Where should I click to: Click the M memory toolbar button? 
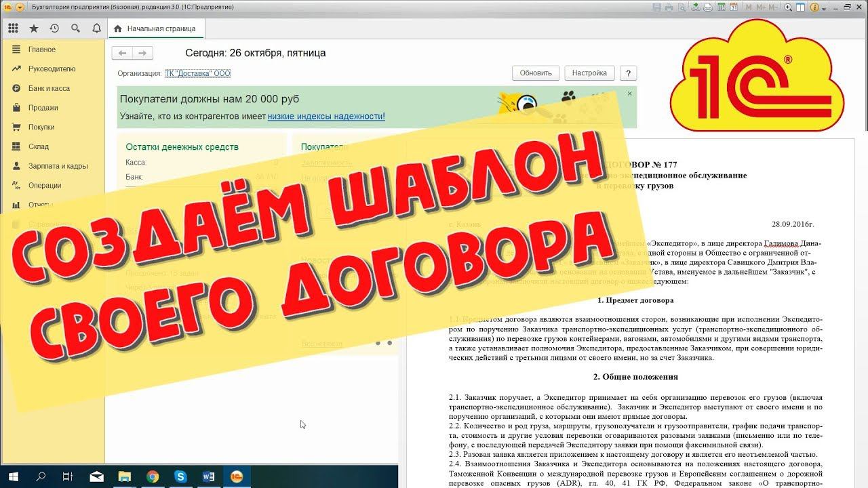click(749, 7)
